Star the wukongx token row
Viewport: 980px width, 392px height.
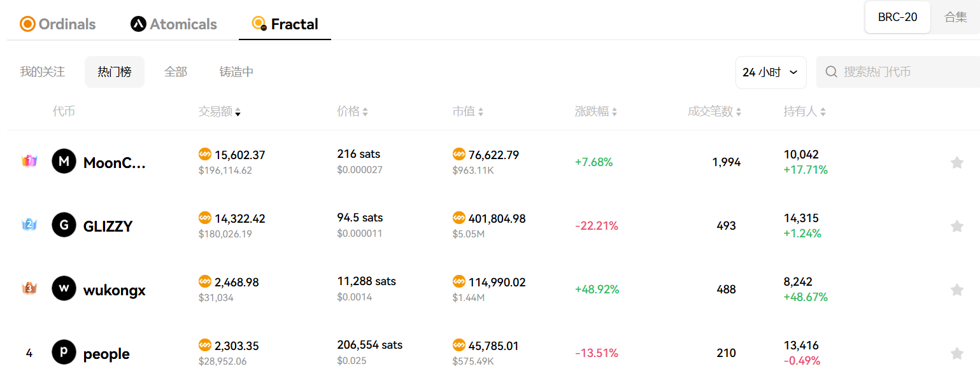pyautogui.click(x=956, y=290)
